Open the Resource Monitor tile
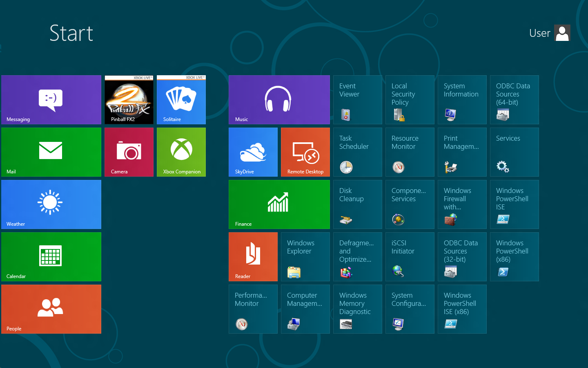This screenshot has width=588, height=368. point(410,152)
